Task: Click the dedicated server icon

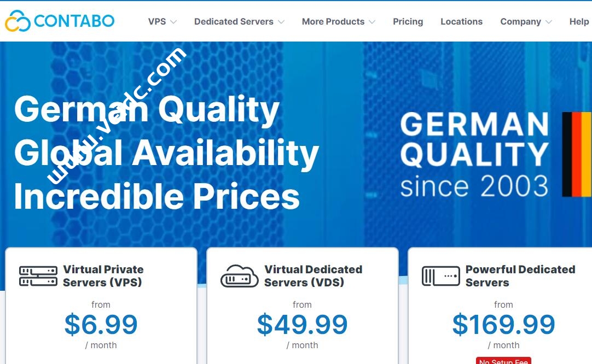Action: coord(440,276)
